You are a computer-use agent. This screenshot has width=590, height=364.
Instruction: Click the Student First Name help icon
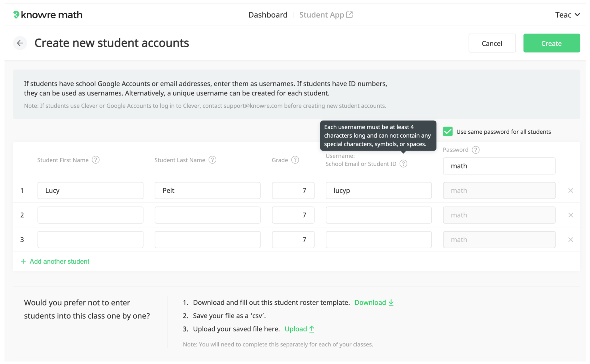pyautogui.click(x=96, y=160)
